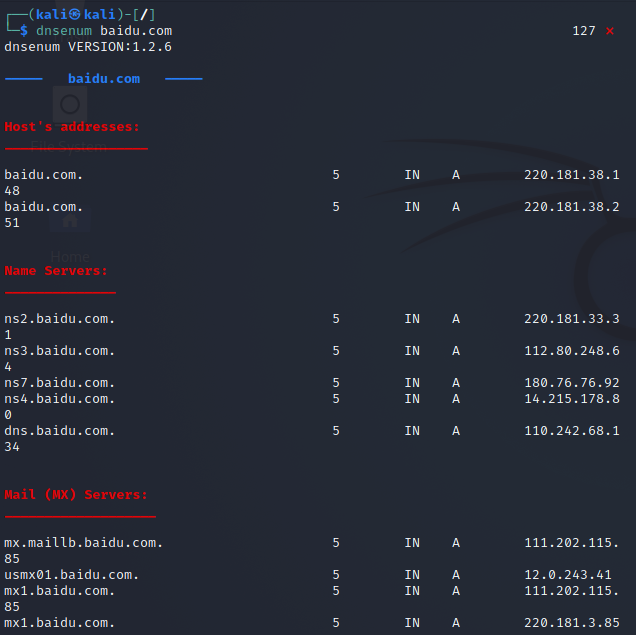Select 'baidu.com' argument in the command line
This screenshot has height=635, width=636.
coord(136,31)
